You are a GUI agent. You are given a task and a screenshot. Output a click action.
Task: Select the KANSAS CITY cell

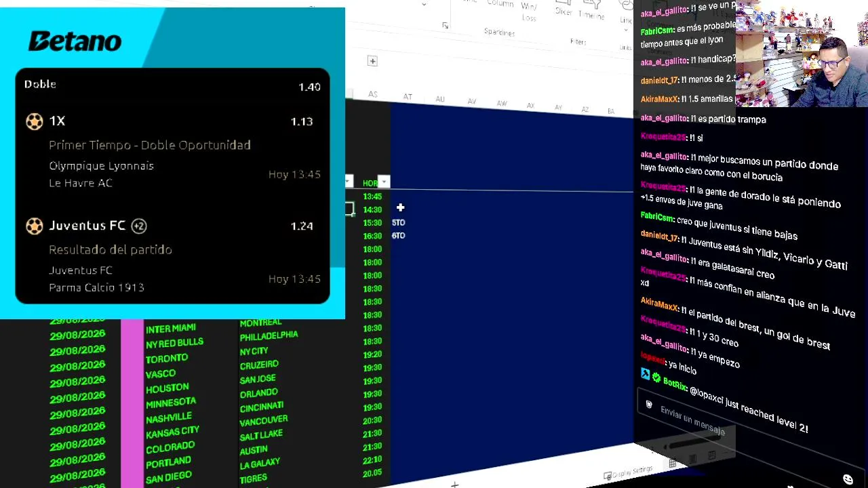tap(172, 432)
